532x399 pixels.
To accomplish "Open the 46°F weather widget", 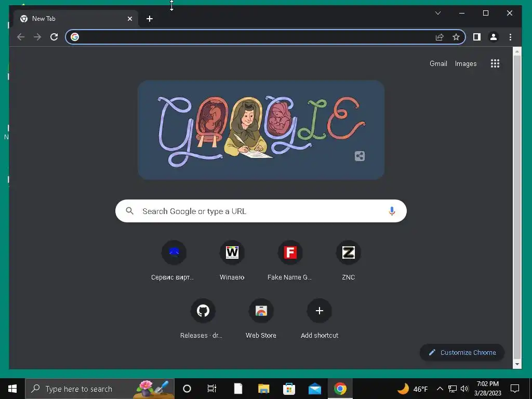I will (x=412, y=389).
